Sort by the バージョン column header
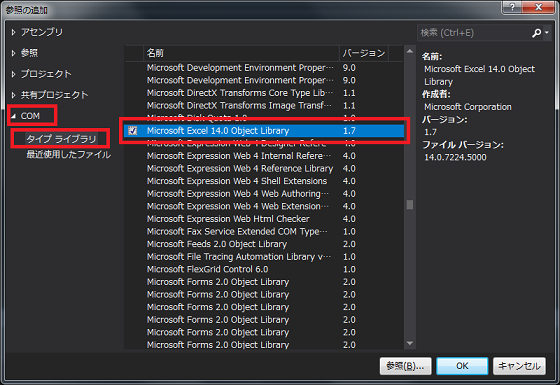Screen dimensions: 560x385 [x=364, y=53]
